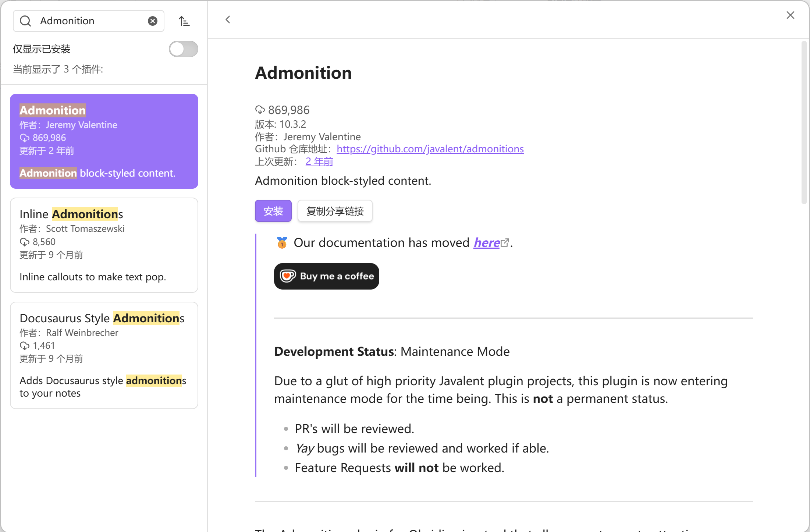Clear the Admonition search text
The height and width of the screenshot is (532, 810).
pyautogui.click(x=153, y=21)
